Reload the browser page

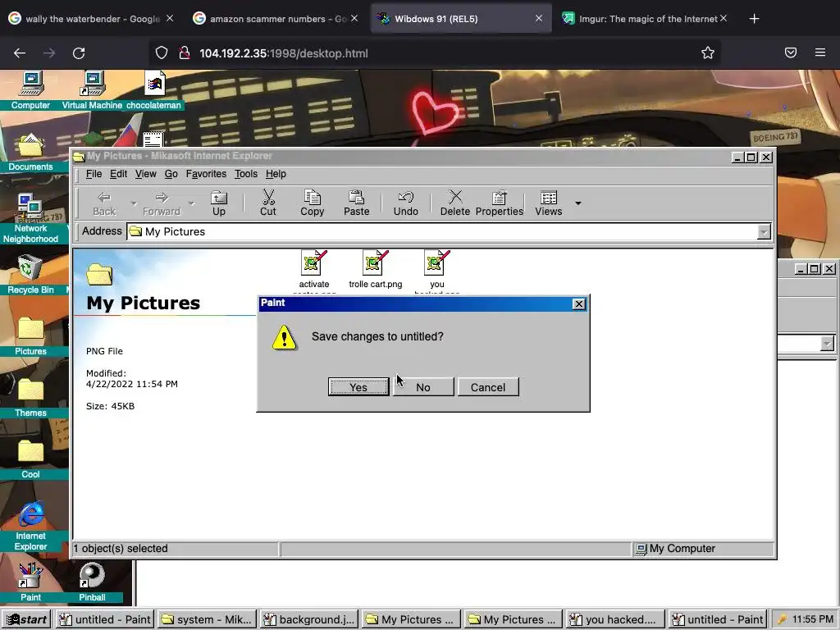79,53
